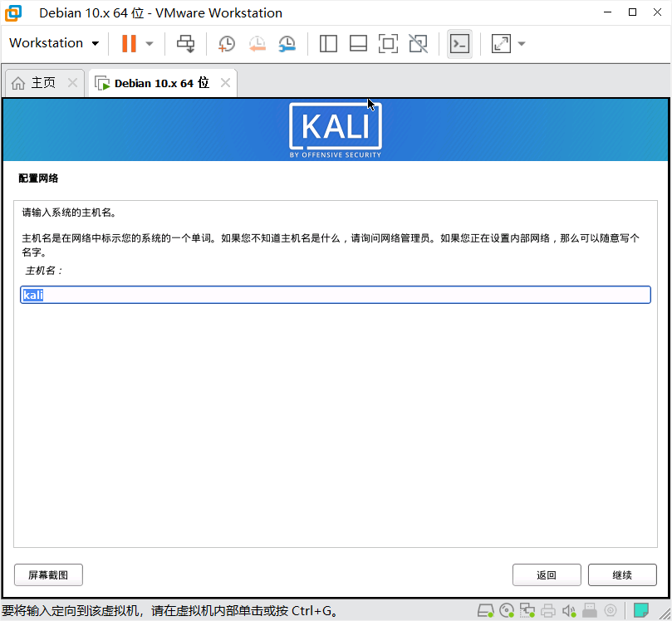Take a snapshot of the VM

click(226, 44)
